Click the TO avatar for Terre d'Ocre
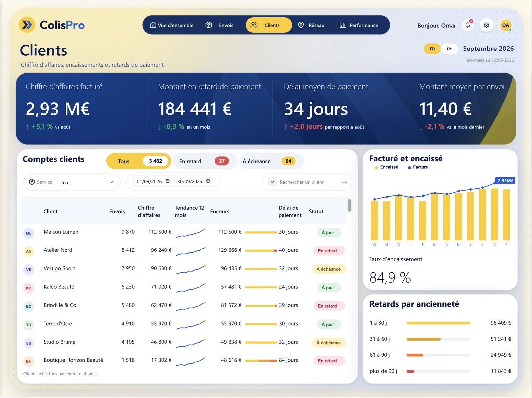 coord(29,325)
